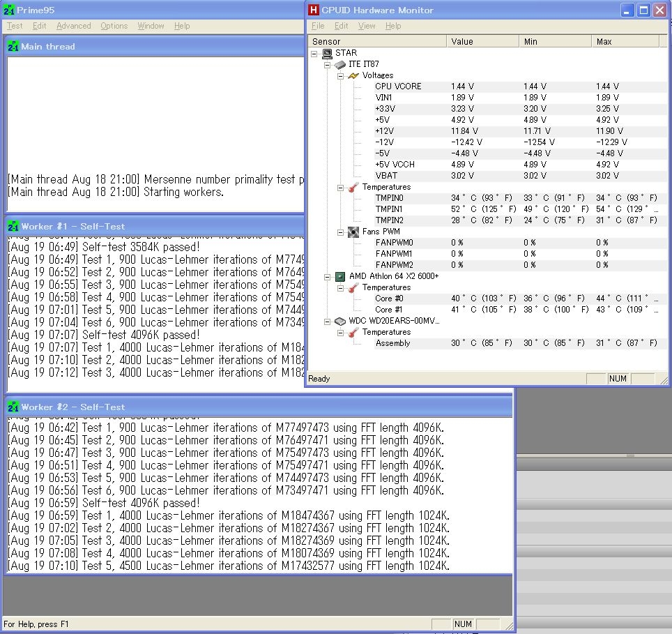Open the Options menu in Prime95
The height and width of the screenshot is (634, 672).
coord(114,26)
